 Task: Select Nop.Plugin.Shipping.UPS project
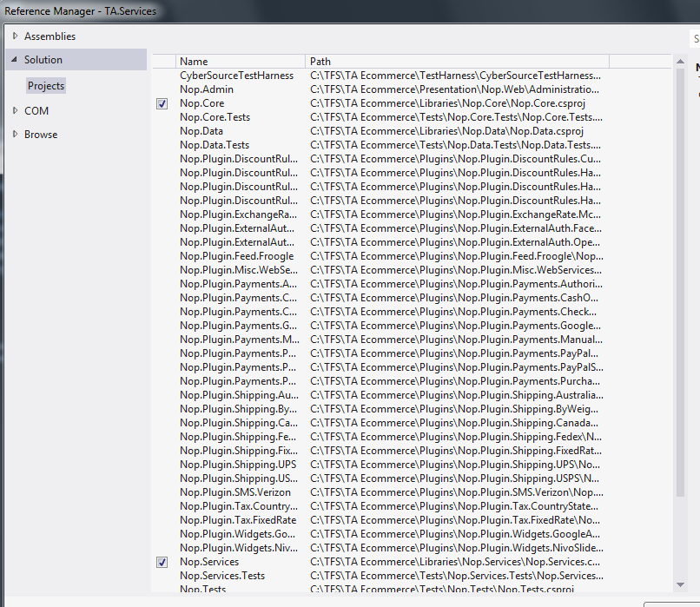point(238,465)
